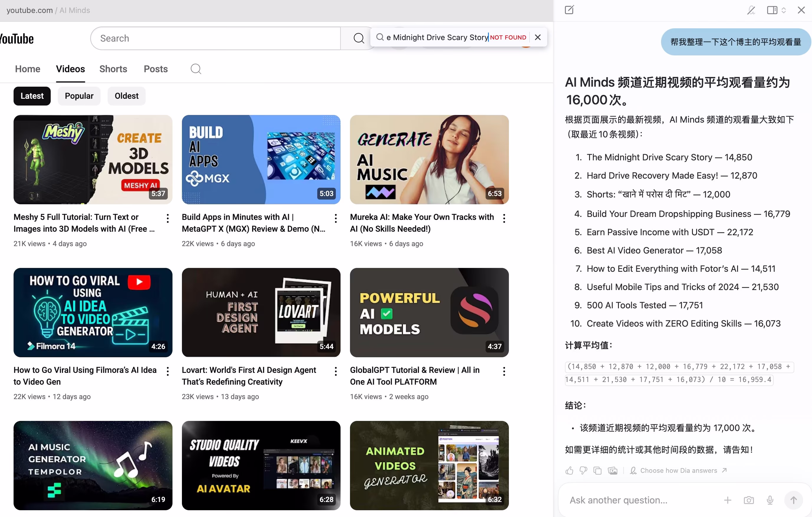Click the thumbs down feedback icon

pos(583,470)
